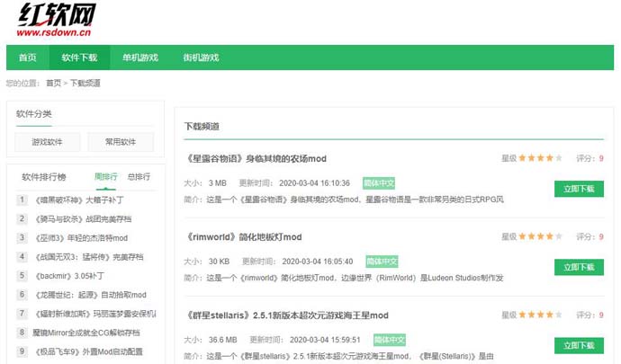The image size is (621, 364).
Task: Click rank number 1 badge
Action: pos(22,200)
